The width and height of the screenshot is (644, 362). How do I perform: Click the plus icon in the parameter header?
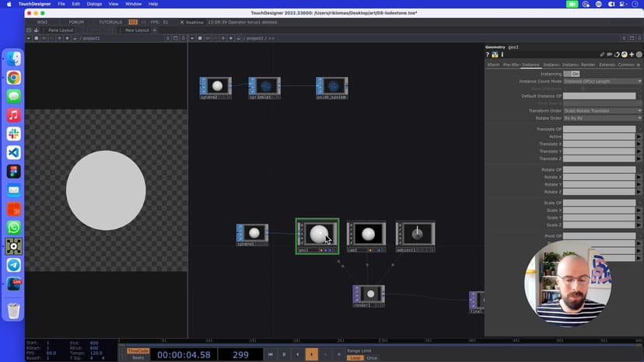click(631, 54)
